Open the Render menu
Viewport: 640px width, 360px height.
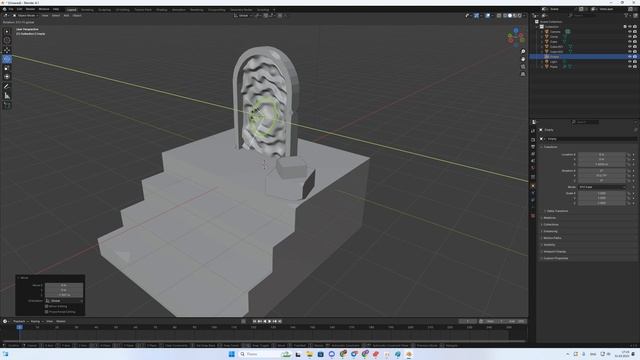pyautogui.click(x=30, y=9)
